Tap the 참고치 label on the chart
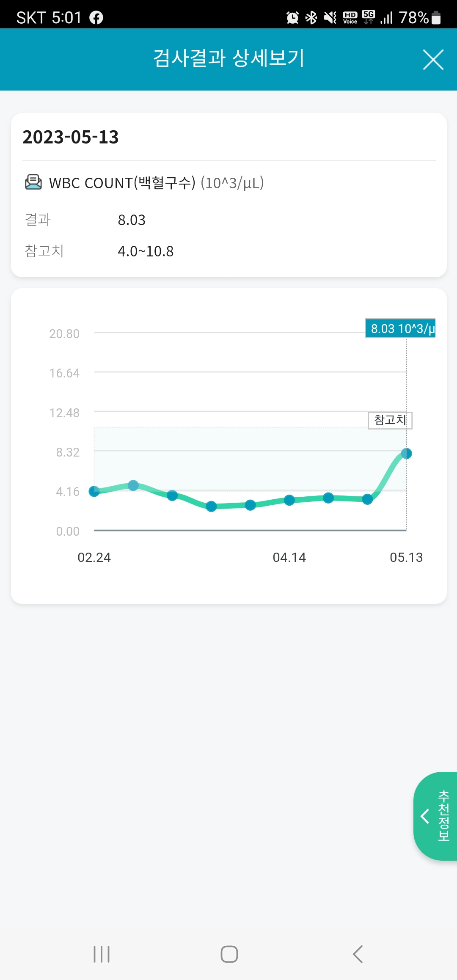The width and height of the screenshot is (457, 980). (x=390, y=420)
